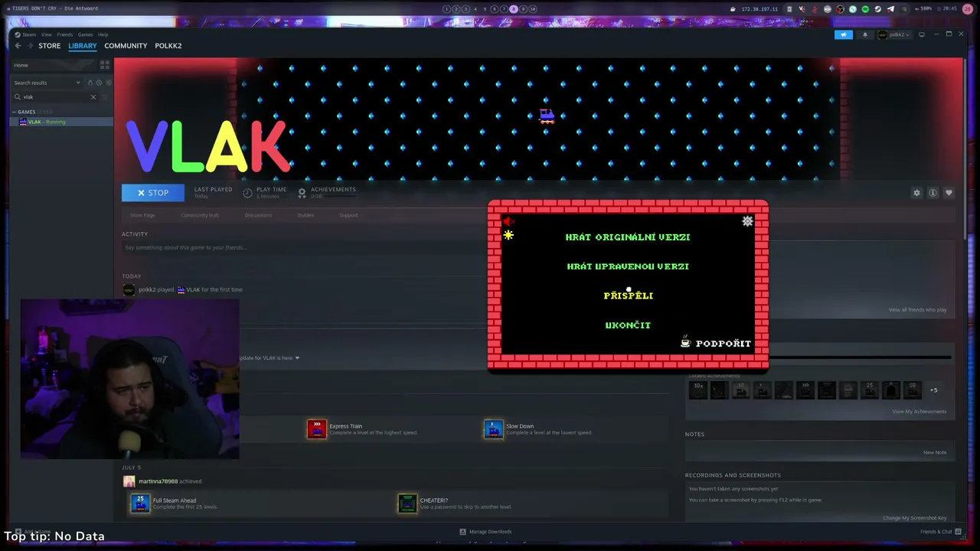Image resolution: width=980 pixels, height=551 pixels.
Task: Open Community Hub link for VLAK
Action: click(x=200, y=215)
